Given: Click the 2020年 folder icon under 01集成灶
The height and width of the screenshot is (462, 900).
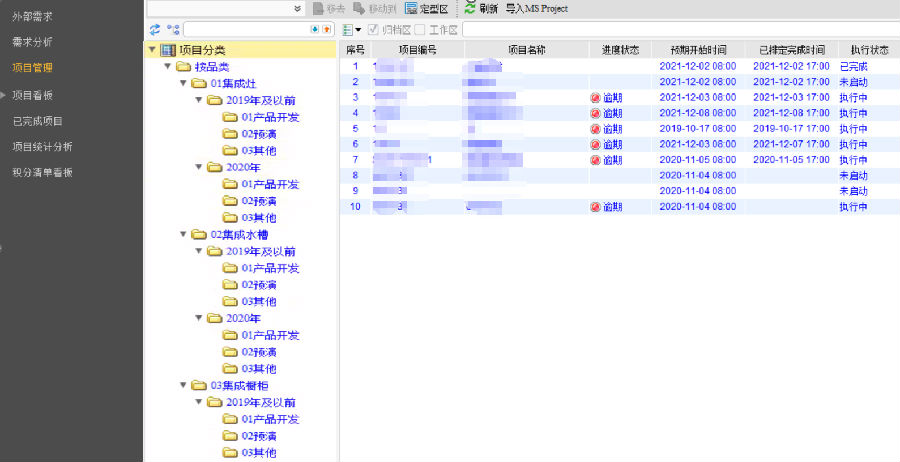Looking at the screenshot, I should click(214, 168).
